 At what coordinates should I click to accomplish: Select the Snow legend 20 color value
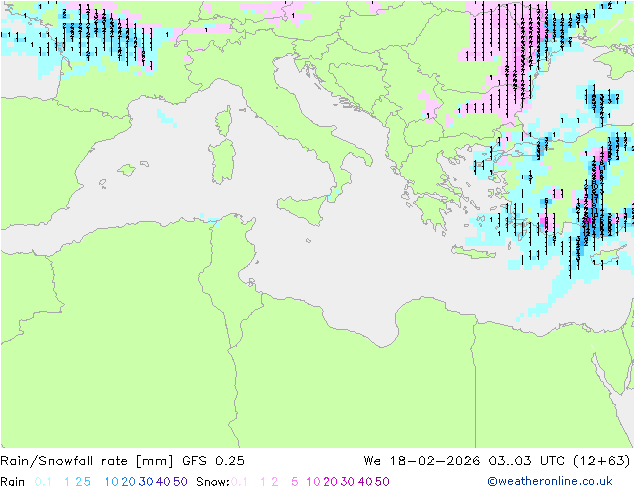330,482
